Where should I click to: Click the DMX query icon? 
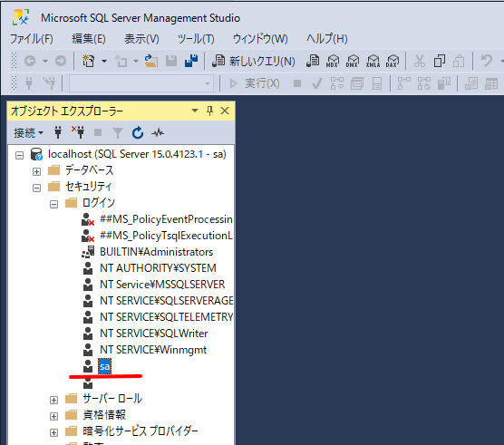click(x=353, y=61)
